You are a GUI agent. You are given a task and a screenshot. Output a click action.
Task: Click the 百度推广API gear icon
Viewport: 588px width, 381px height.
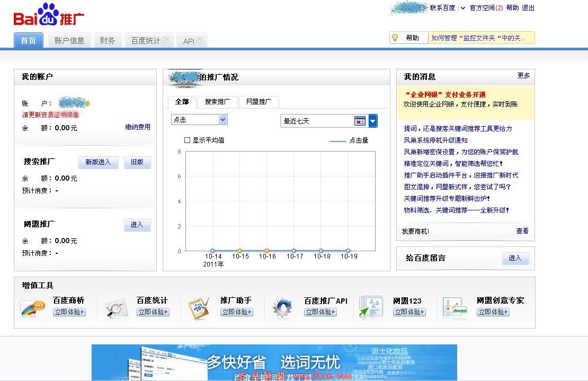click(x=282, y=307)
